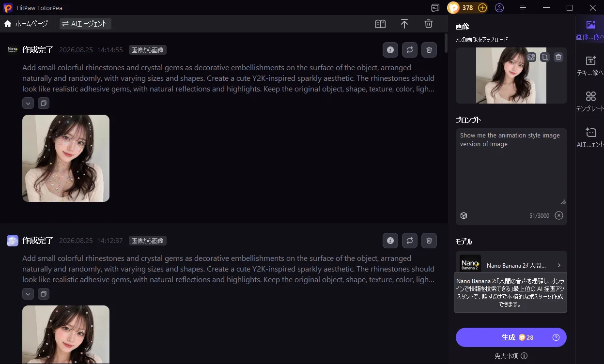
Task: Switch to the 画像…像へ image-to-image sidebar tab
Action: 590,30
